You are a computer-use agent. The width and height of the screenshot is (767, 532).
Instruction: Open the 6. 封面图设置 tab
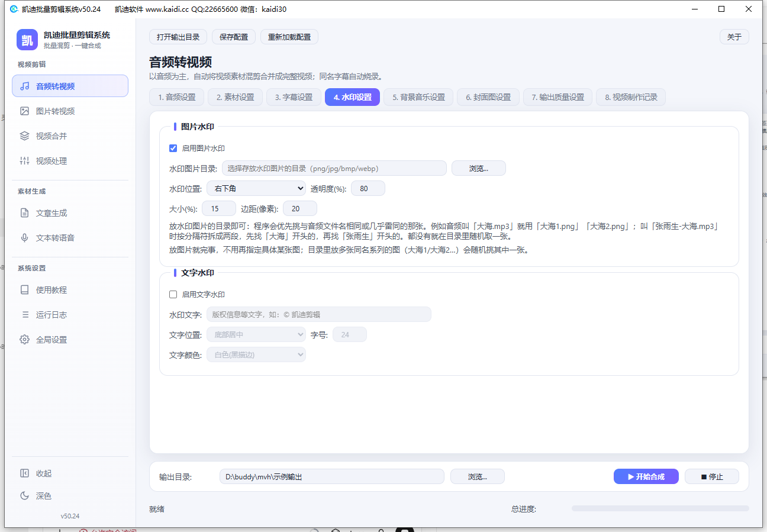point(488,97)
